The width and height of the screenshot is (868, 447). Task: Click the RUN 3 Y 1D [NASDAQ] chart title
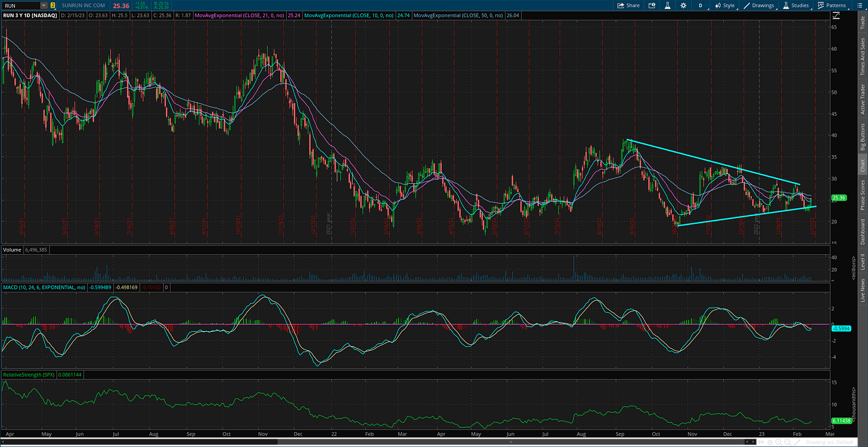pyautogui.click(x=29, y=15)
